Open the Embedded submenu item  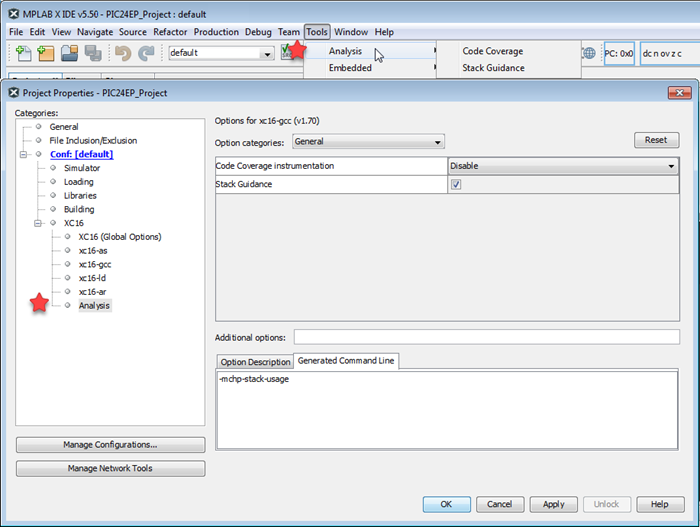coord(350,68)
